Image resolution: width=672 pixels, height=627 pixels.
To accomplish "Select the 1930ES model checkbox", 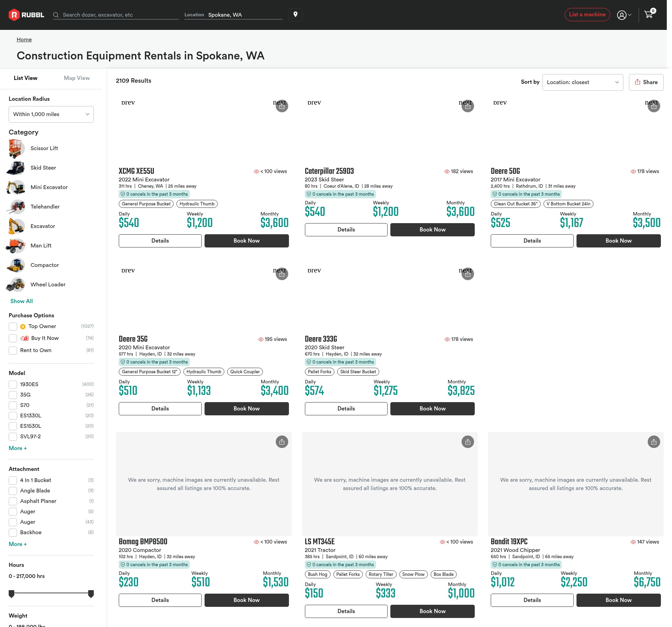I will point(13,384).
